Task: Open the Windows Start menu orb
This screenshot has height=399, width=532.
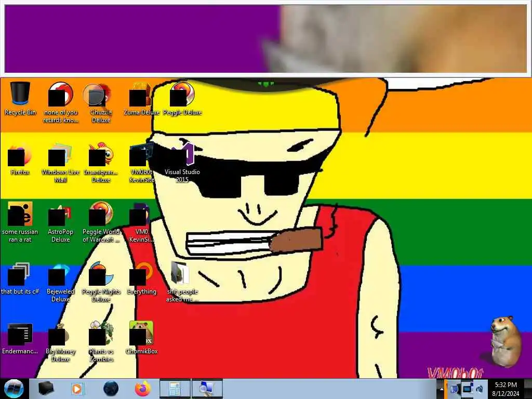Action: (x=14, y=389)
